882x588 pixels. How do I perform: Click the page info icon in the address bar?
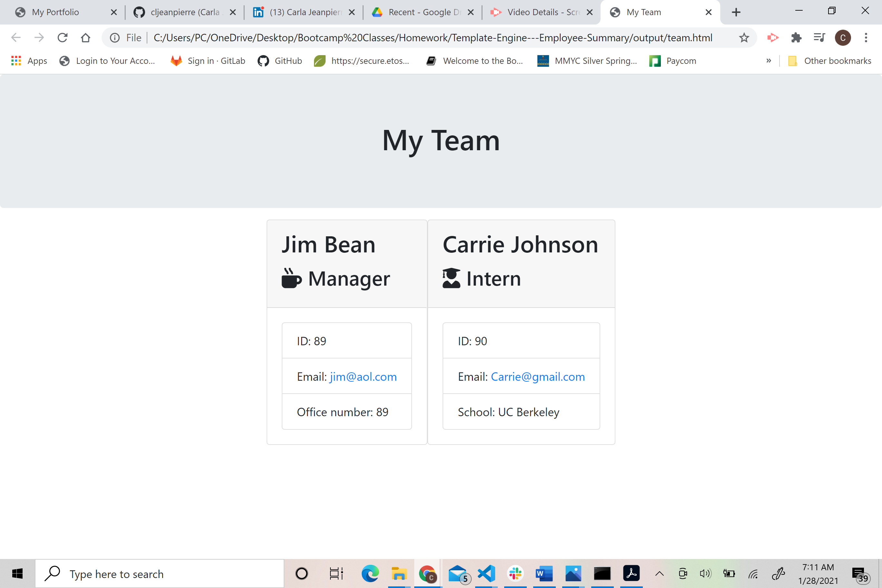115,37
